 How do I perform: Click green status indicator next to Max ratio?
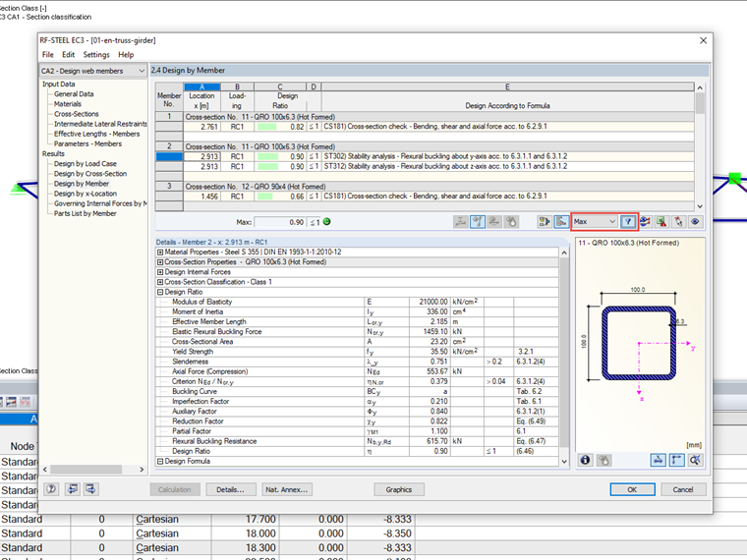pyautogui.click(x=326, y=221)
